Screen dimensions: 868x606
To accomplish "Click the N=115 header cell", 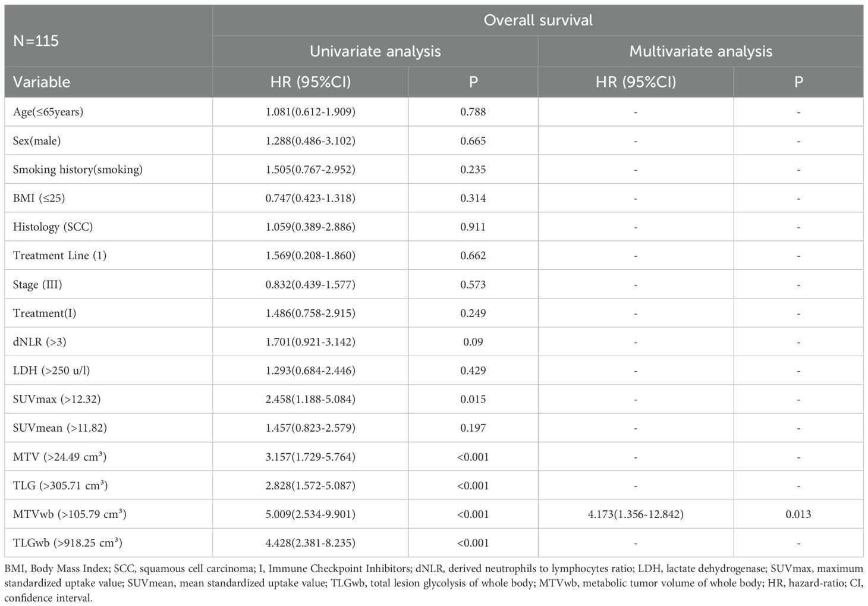I will point(36,41).
